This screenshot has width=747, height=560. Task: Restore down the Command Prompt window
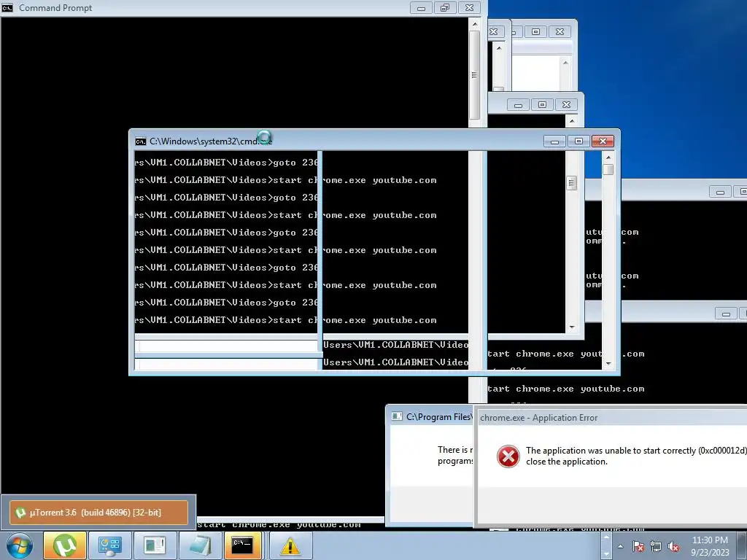tap(445, 8)
